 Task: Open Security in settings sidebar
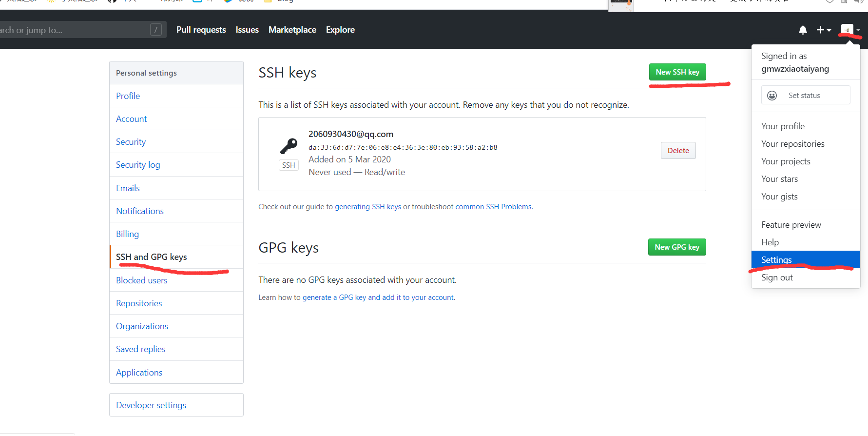click(x=176, y=142)
